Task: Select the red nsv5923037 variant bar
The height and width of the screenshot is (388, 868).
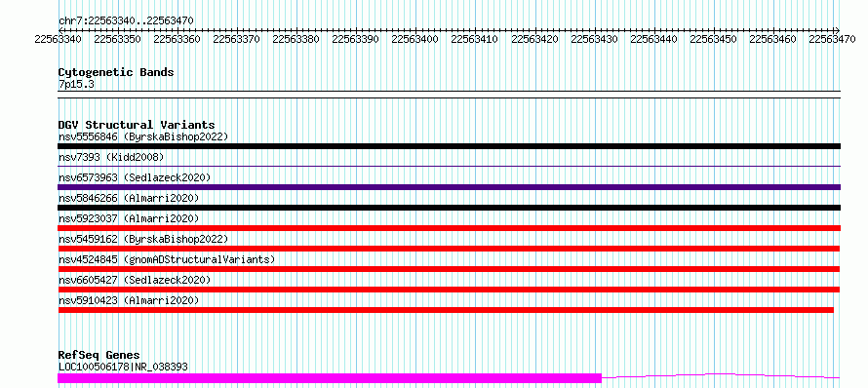Action: 449,228
